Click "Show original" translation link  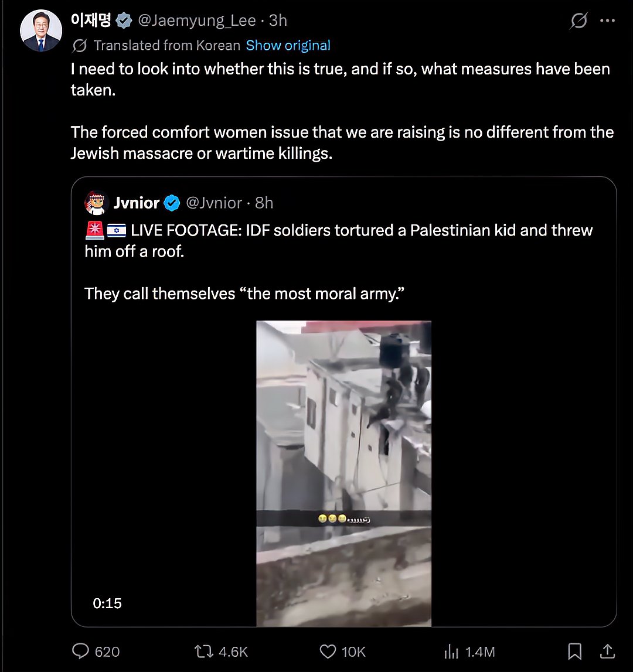pos(288,45)
